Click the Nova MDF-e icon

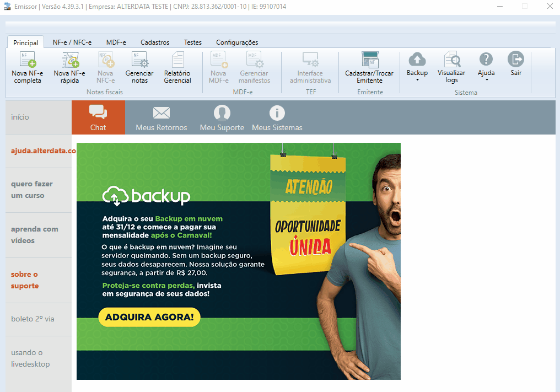219,60
